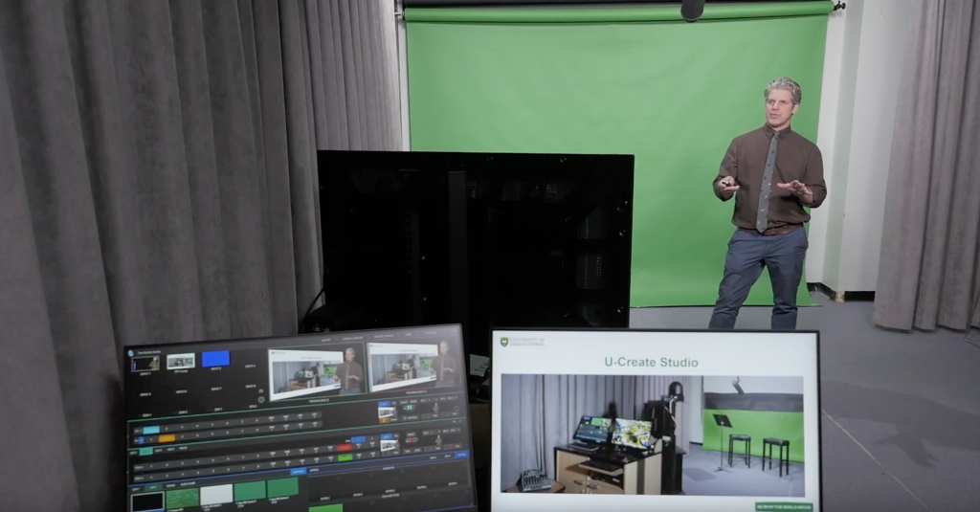Click the orange highlighted button in the switcher row
Screen dimensions: 980x512
pos(167,439)
